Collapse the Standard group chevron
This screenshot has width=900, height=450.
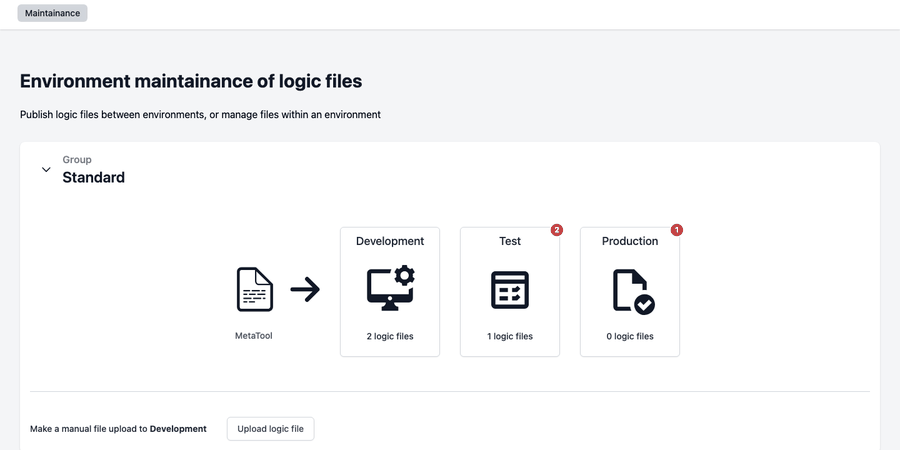click(x=46, y=170)
